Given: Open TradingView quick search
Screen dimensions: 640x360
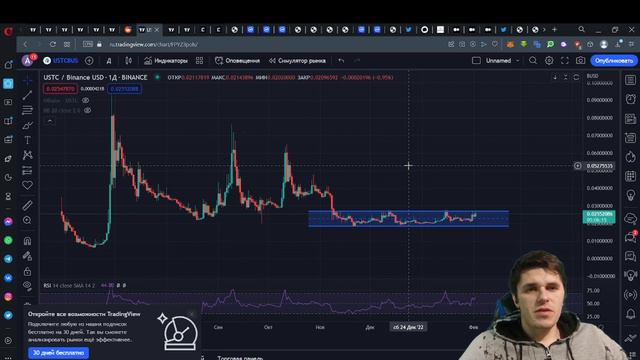Looking at the screenshot, I should (533, 60).
